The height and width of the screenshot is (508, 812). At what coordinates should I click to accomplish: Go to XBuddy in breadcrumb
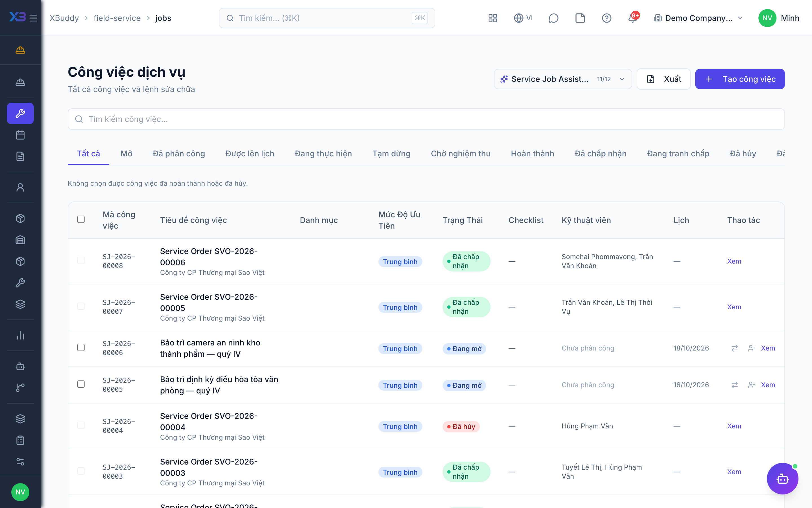point(64,18)
